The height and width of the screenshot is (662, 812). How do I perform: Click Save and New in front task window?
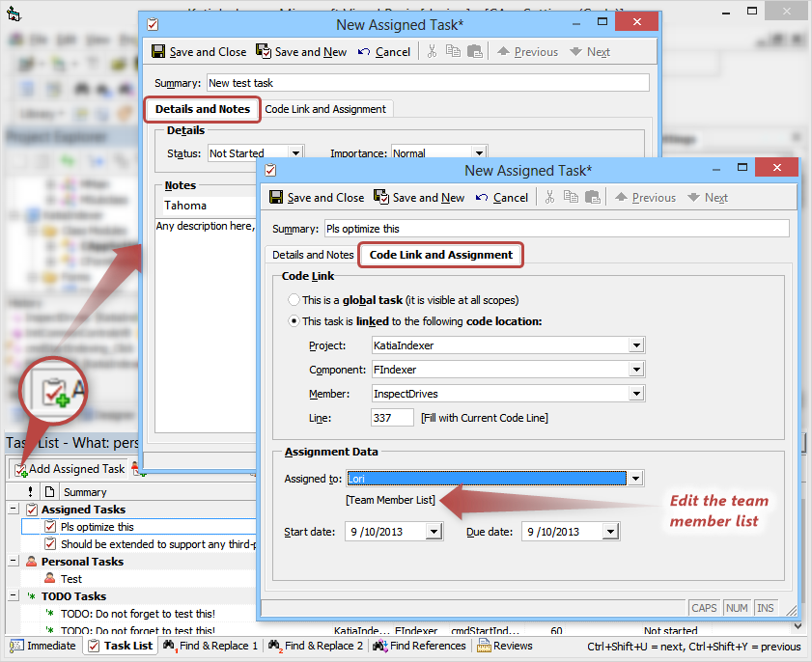419,198
